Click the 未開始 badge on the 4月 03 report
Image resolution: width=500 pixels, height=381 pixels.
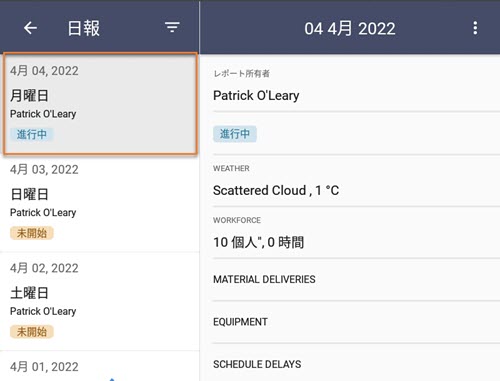(x=32, y=233)
